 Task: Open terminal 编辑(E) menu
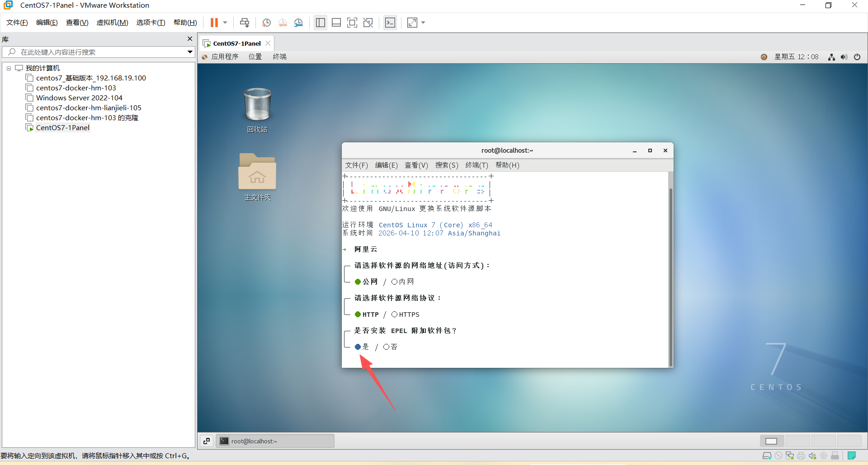[387, 165]
